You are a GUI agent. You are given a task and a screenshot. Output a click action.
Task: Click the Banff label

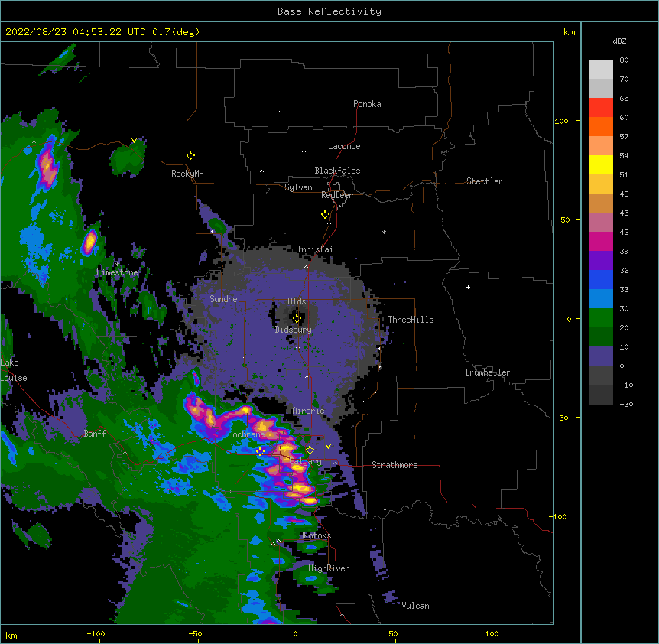pyautogui.click(x=95, y=434)
